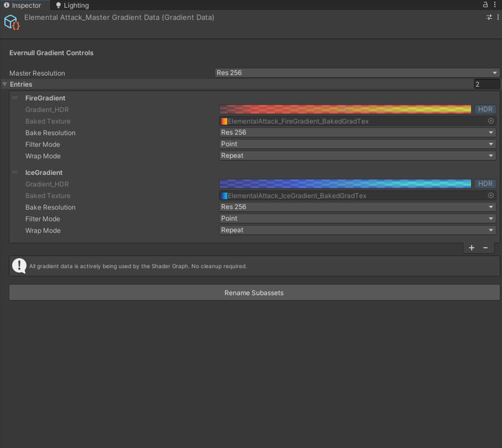Click the IceGradient baked texture thumbnail
502x448 pixels.
224,196
